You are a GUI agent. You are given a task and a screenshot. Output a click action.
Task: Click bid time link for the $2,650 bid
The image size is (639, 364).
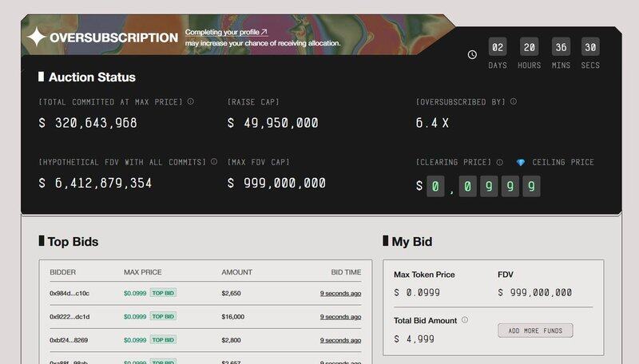(x=340, y=293)
